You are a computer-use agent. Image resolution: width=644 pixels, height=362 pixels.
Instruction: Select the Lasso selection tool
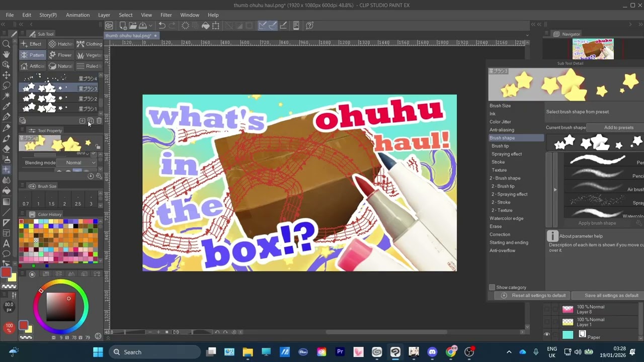[7, 85]
